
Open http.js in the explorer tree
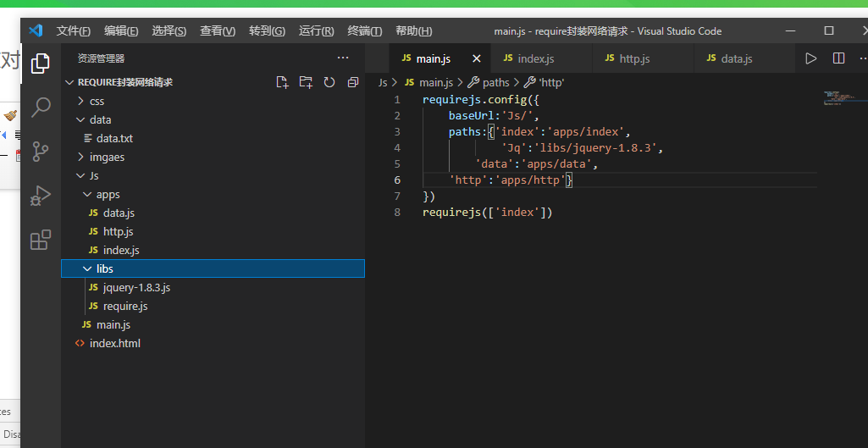click(213, 231)
